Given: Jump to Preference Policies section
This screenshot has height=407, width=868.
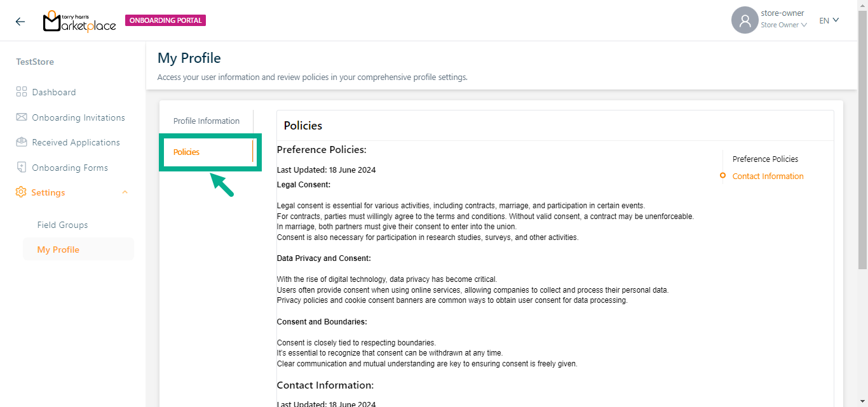Looking at the screenshot, I should (x=765, y=159).
